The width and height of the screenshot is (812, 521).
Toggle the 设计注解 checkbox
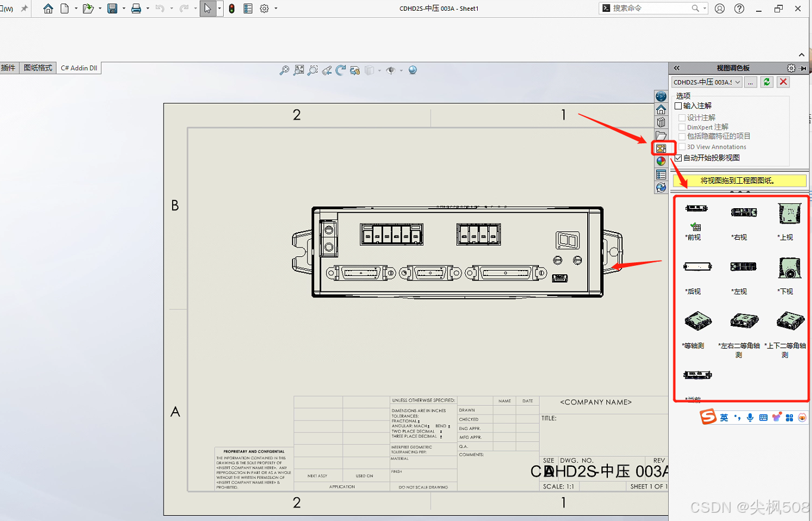click(x=682, y=118)
